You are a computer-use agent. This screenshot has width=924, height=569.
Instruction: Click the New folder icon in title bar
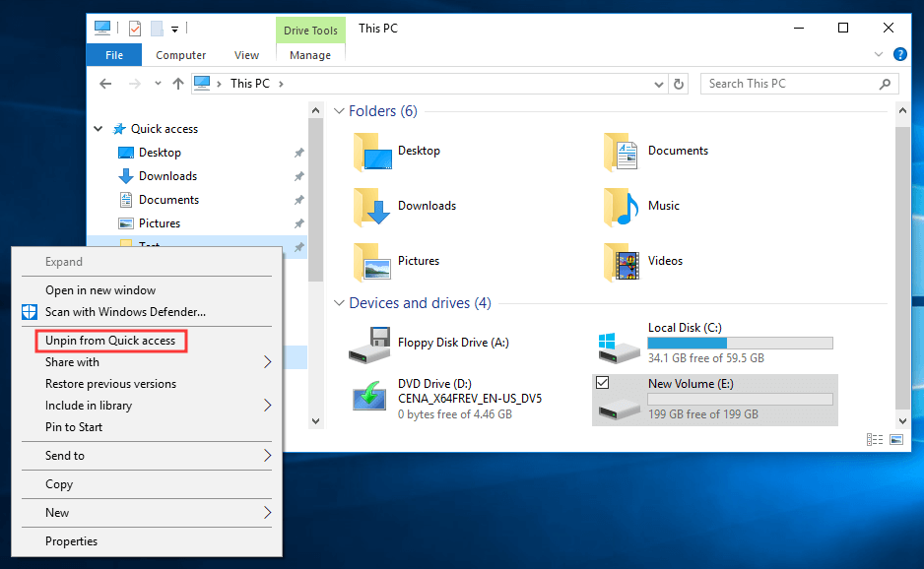[x=157, y=29]
